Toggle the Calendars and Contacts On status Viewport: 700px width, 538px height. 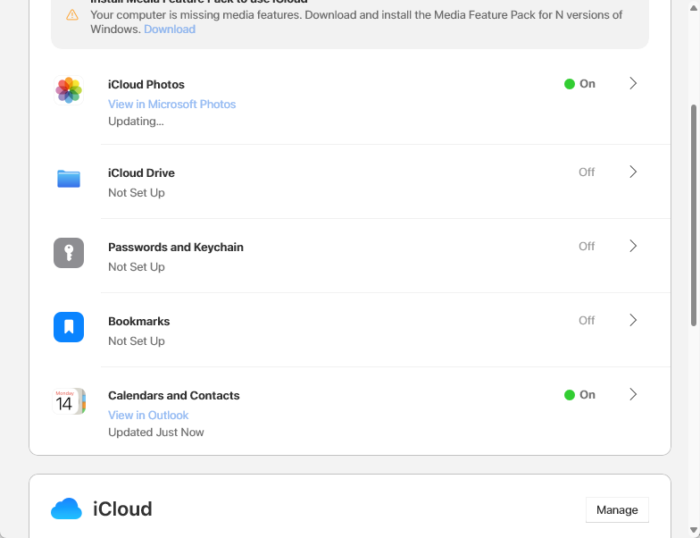pyautogui.click(x=580, y=395)
